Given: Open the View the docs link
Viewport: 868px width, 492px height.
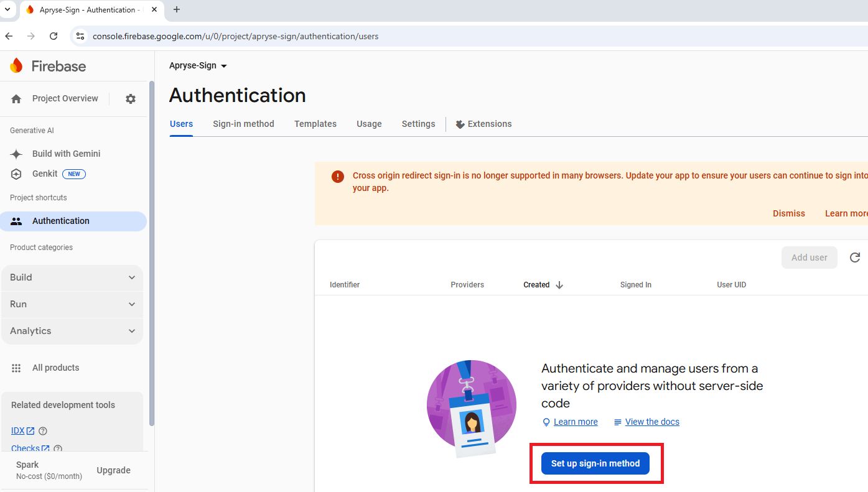Looking at the screenshot, I should [652, 422].
